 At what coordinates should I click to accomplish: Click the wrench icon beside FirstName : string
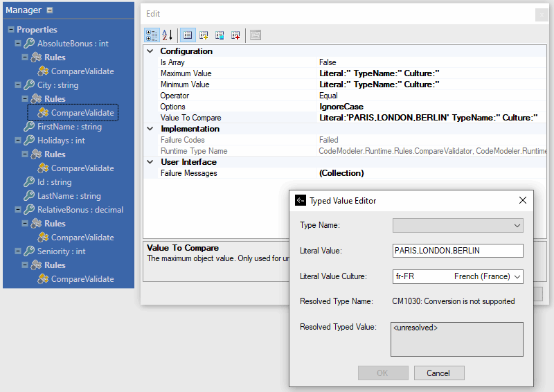(29, 127)
